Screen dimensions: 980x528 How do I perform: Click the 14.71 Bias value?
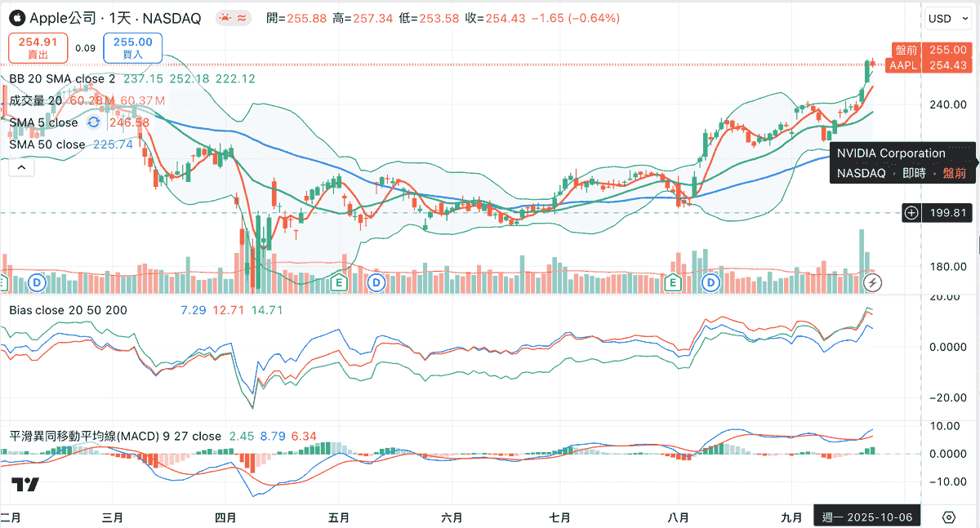[x=267, y=310]
